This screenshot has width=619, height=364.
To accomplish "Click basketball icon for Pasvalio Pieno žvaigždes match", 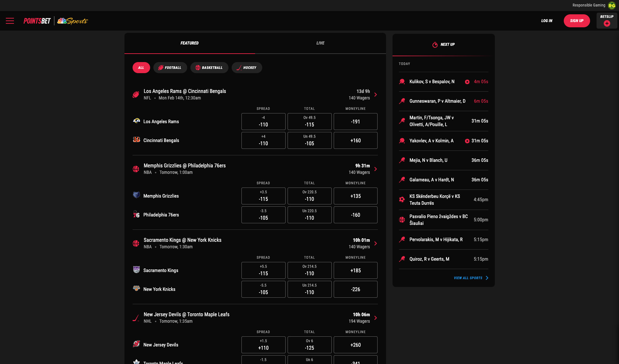I will click(x=402, y=220).
